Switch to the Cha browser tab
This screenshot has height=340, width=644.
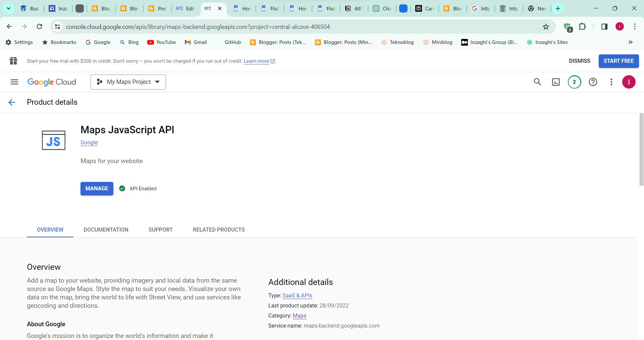click(x=382, y=9)
